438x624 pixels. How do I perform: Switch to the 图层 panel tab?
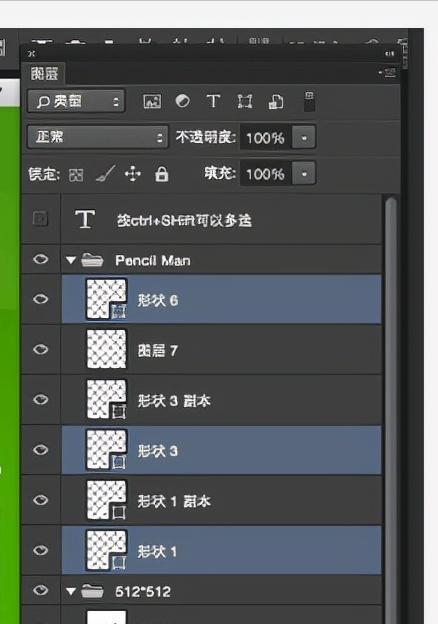44,74
